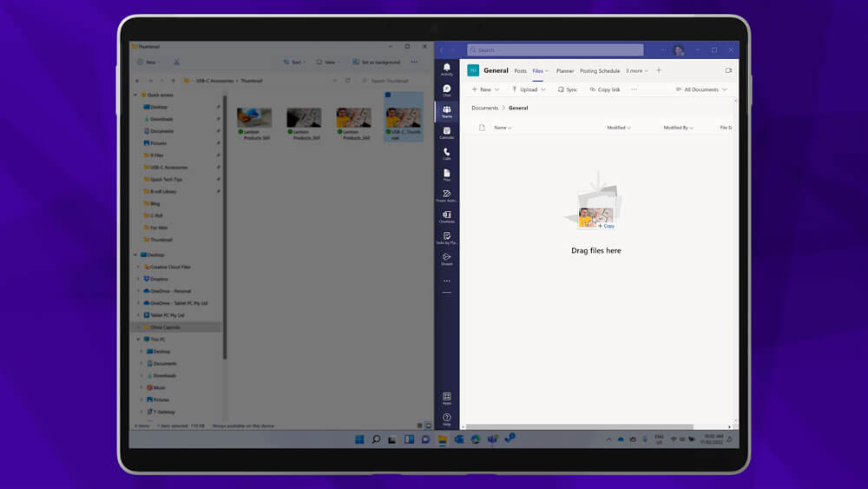Go to Documents in the breadcrumb

(x=484, y=108)
